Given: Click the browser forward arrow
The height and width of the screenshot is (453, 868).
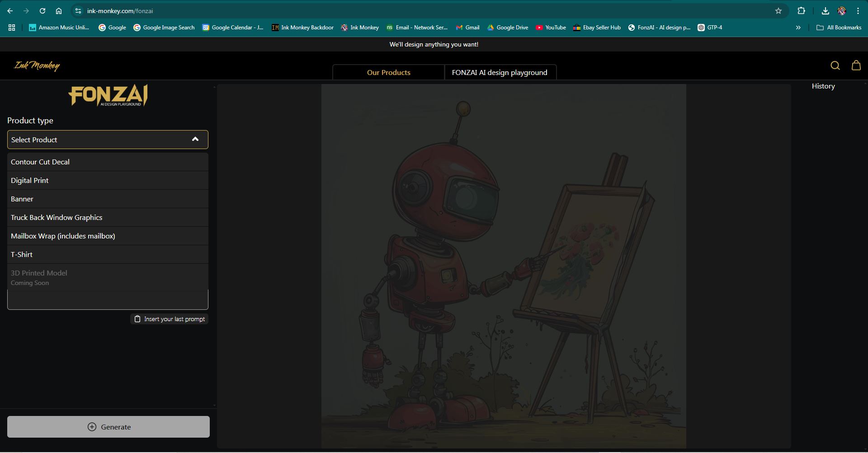Looking at the screenshot, I should (26, 11).
